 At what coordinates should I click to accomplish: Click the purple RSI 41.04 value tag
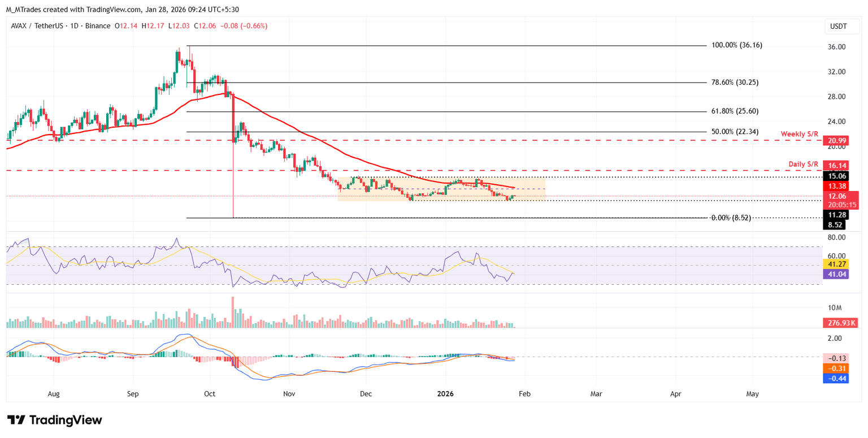coord(834,274)
